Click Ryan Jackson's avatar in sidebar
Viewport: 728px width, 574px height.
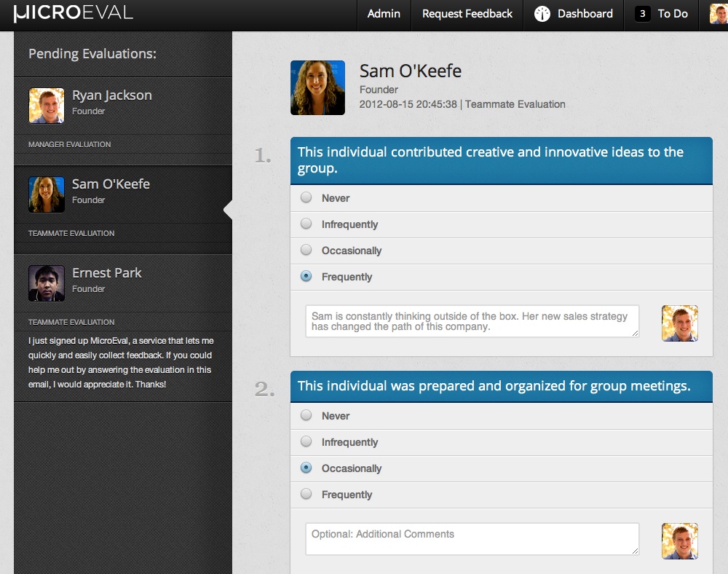[47, 106]
